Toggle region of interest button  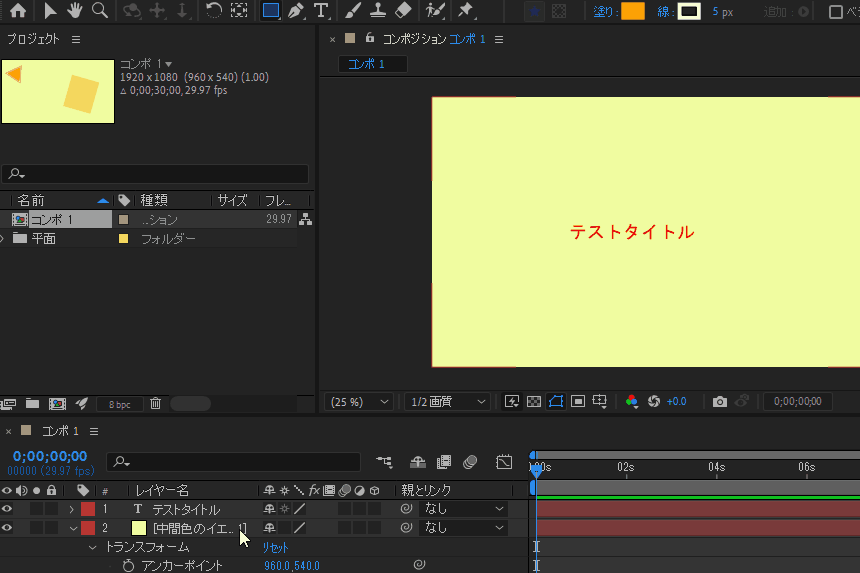(x=578, y=401)
